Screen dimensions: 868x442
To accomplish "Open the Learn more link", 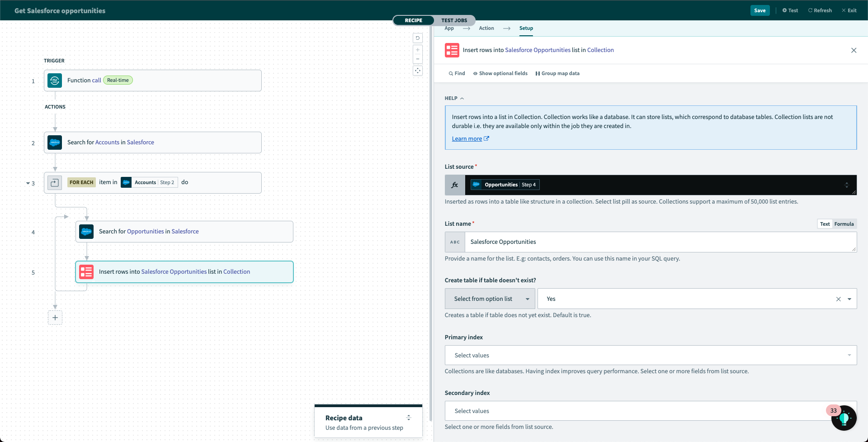I will click(467, 139).
